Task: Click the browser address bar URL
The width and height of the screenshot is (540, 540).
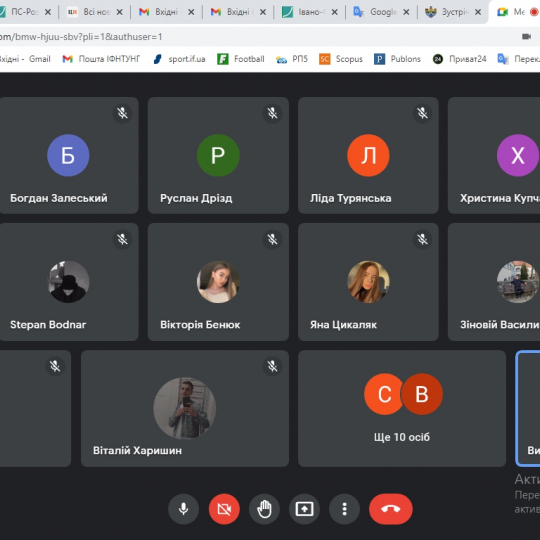Action: coord(81,37)
